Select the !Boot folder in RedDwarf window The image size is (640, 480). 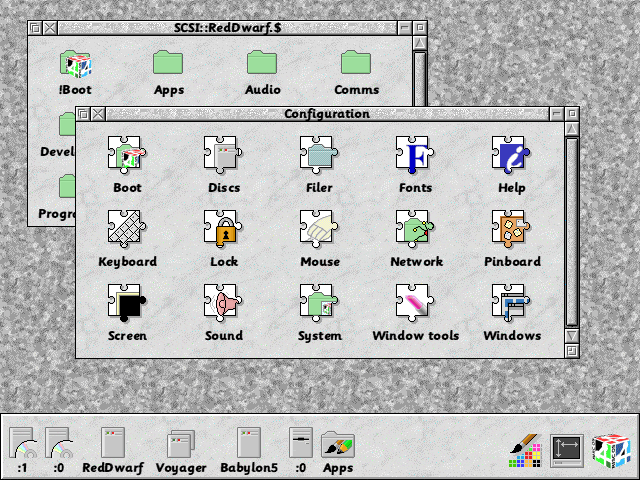(76, 64)
